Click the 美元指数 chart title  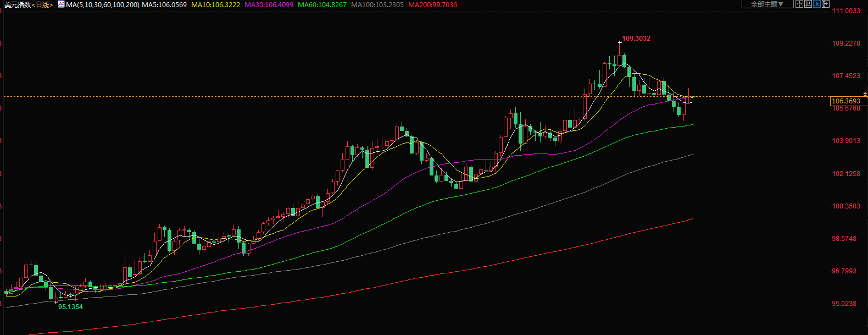pos(18,5)
